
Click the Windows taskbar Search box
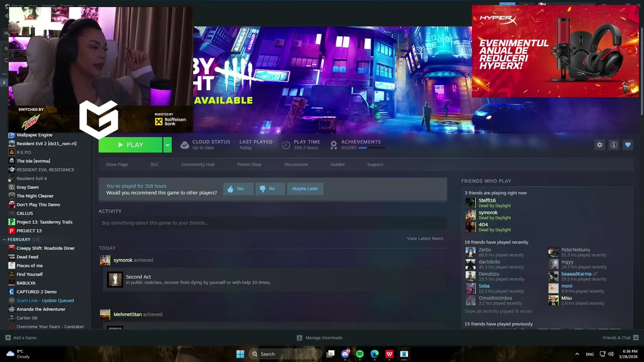pyautogui.click(x=285, y=354)
